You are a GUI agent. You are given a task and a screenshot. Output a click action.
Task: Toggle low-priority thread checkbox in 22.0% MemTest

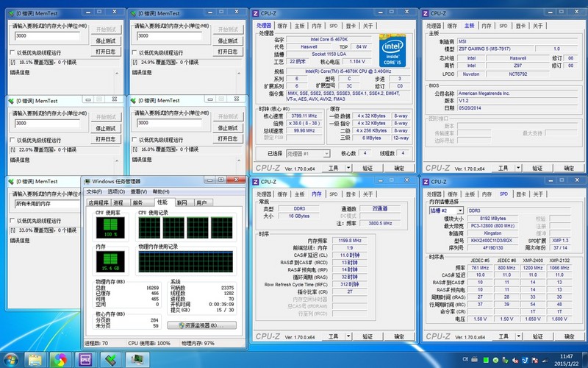click(12, 140)
